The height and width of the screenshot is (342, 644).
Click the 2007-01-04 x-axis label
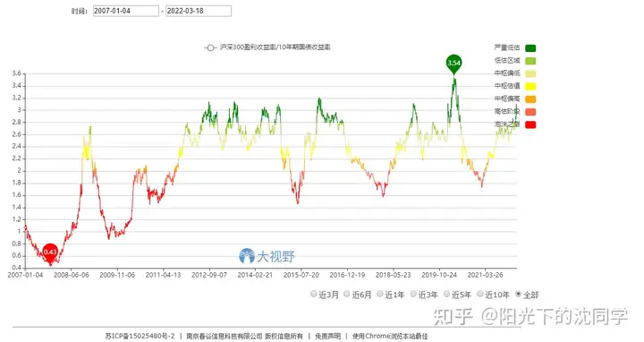pos(25,275)
